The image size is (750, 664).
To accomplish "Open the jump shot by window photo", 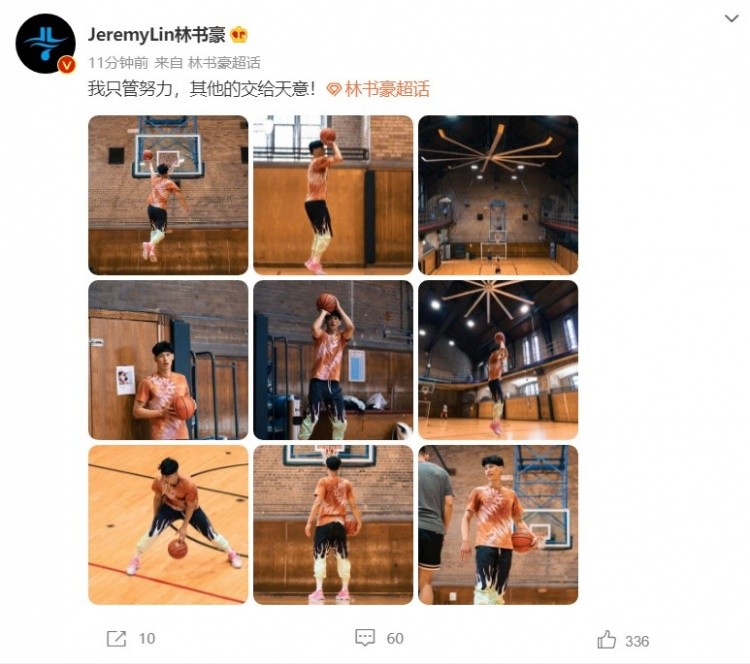I will 333,195.
